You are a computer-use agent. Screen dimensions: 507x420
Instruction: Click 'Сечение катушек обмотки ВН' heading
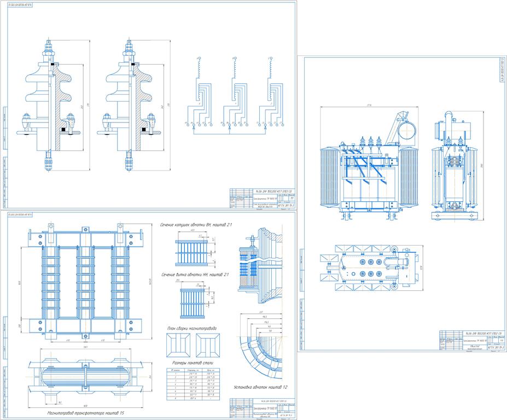[190, 225]
